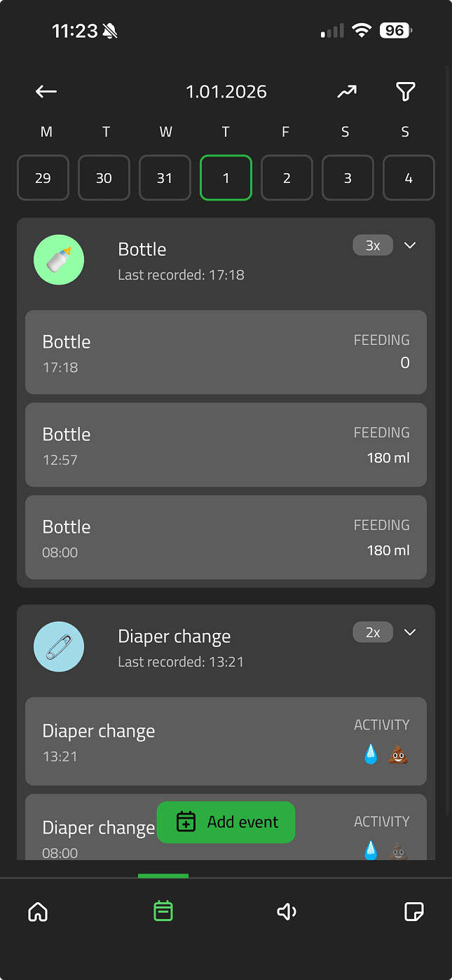Open the 12:57 Bottle feeding entry
This screenshot has height=980, width=452.
pos(226,445)
